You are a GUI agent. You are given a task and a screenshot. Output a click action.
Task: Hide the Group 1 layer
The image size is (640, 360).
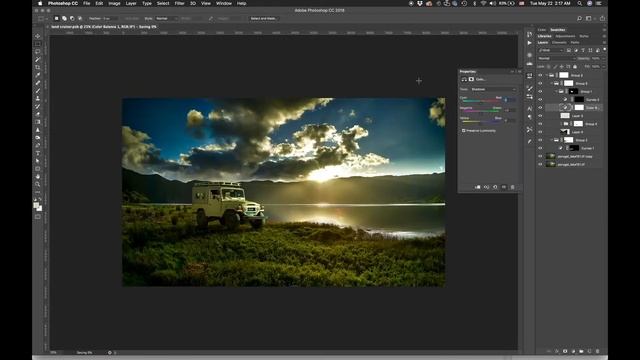tap(540, 91)
